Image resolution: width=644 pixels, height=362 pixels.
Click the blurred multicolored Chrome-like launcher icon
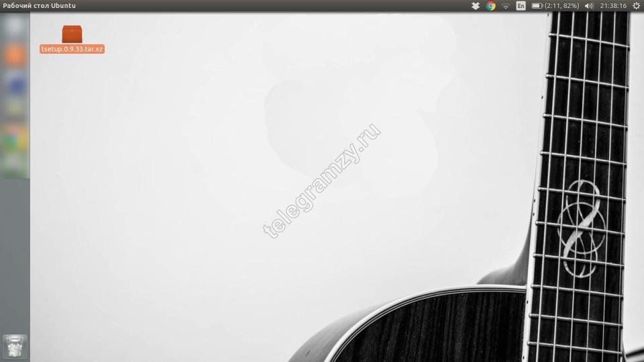pos(15,138)
